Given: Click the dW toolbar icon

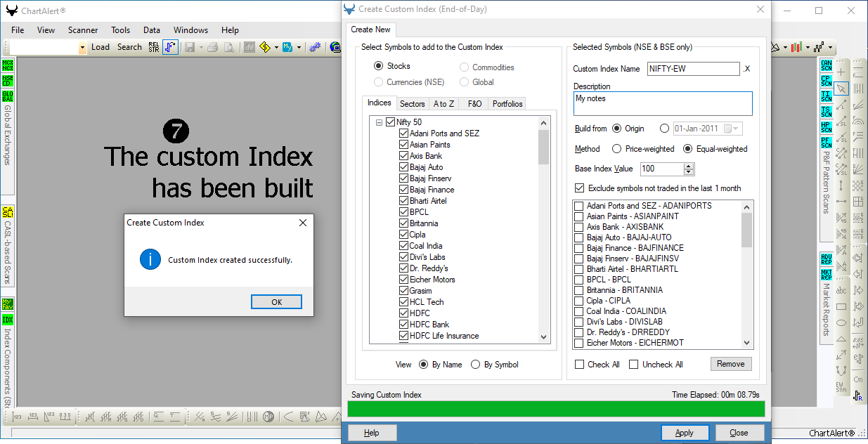Looking at the screenshot, I should 250,47.
